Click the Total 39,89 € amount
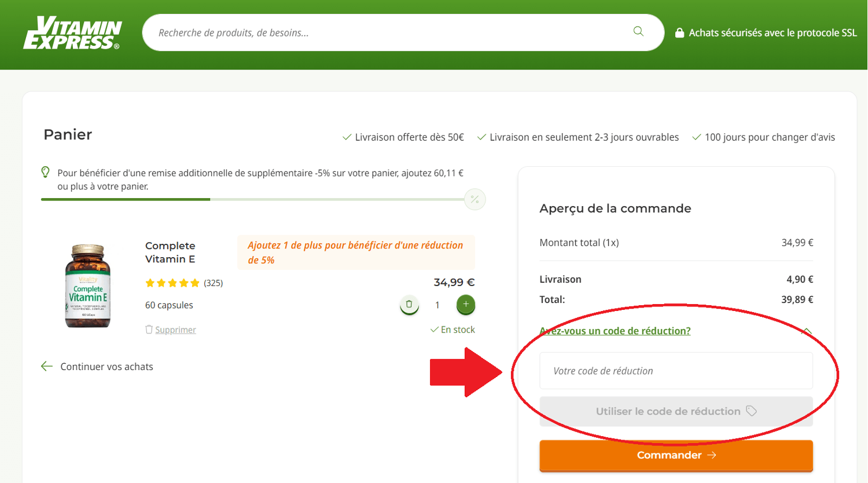Viewport: 868px width, 483px height. tap(797, 299)
